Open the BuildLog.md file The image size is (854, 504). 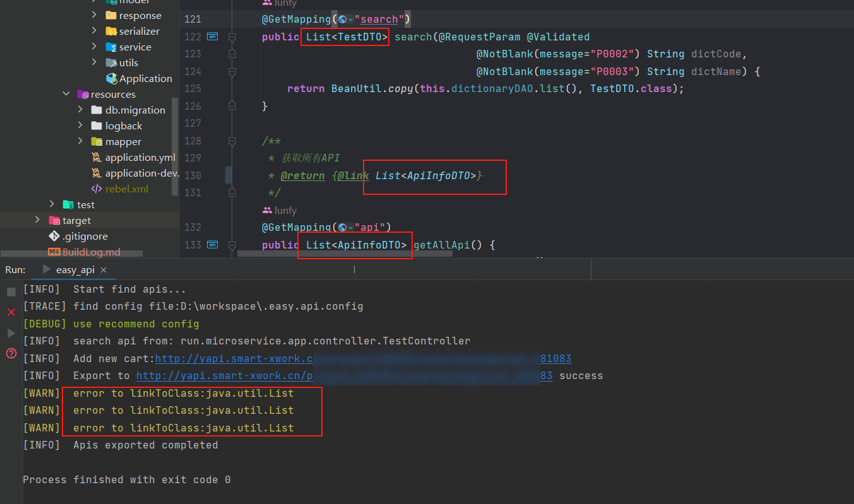coord(92,251)
